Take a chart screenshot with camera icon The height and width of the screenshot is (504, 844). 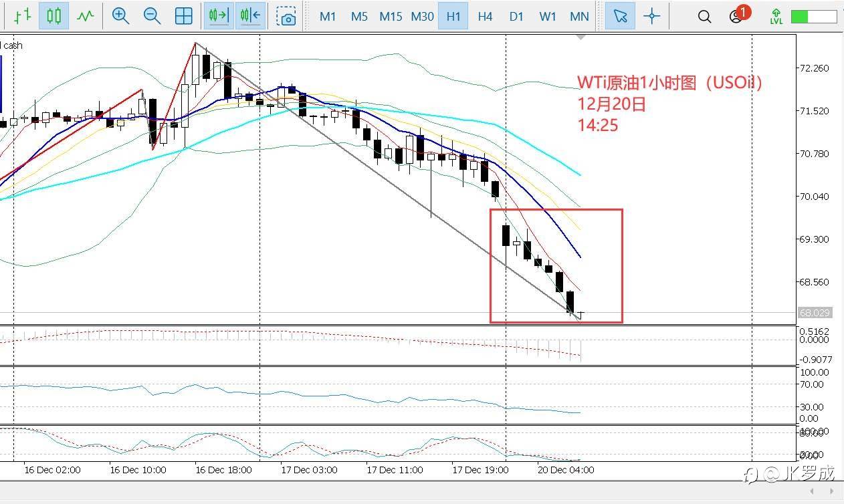pyautogui.click(x=286, y=16)
